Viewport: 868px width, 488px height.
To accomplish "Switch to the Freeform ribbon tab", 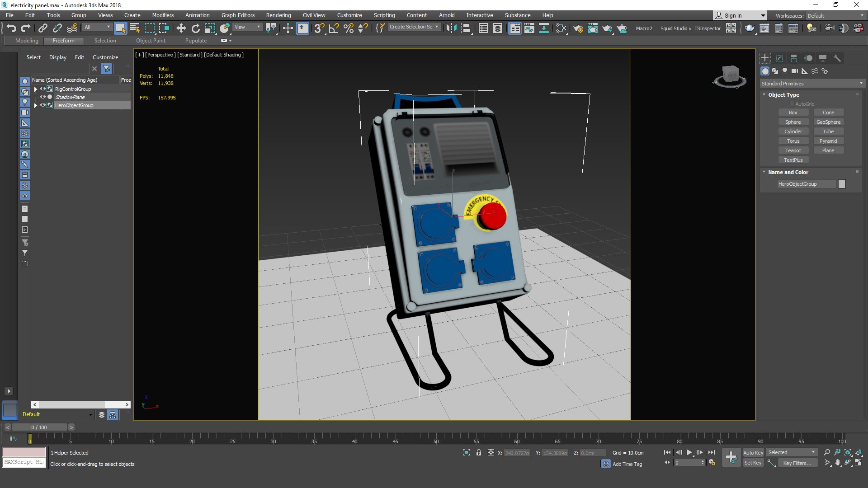I will click(63, 41).
